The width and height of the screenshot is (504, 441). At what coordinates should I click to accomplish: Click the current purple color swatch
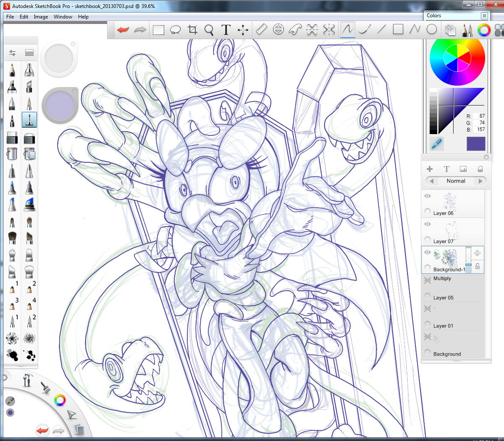coord(476,144)
